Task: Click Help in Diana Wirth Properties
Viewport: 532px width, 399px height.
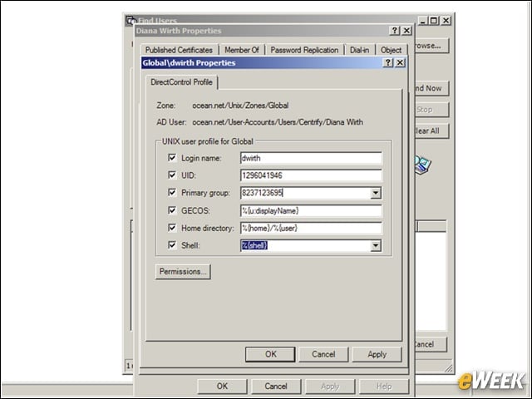Action: [384, 386]
